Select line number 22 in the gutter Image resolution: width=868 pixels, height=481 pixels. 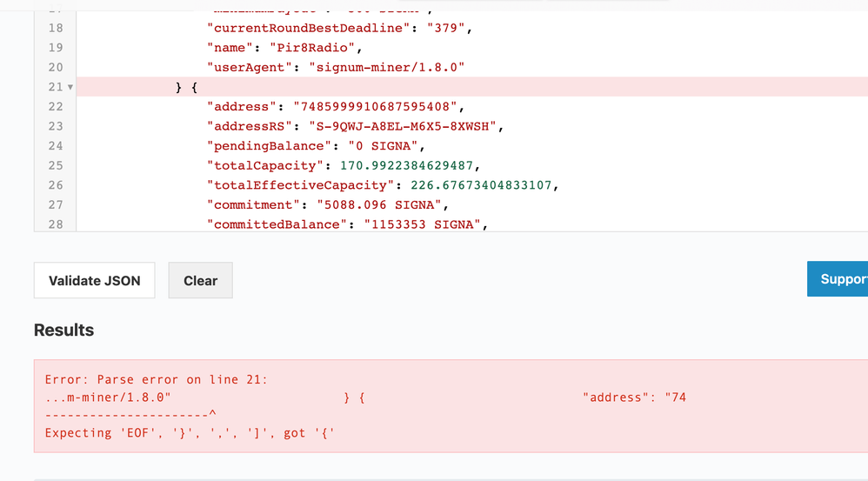coord(56,106)
